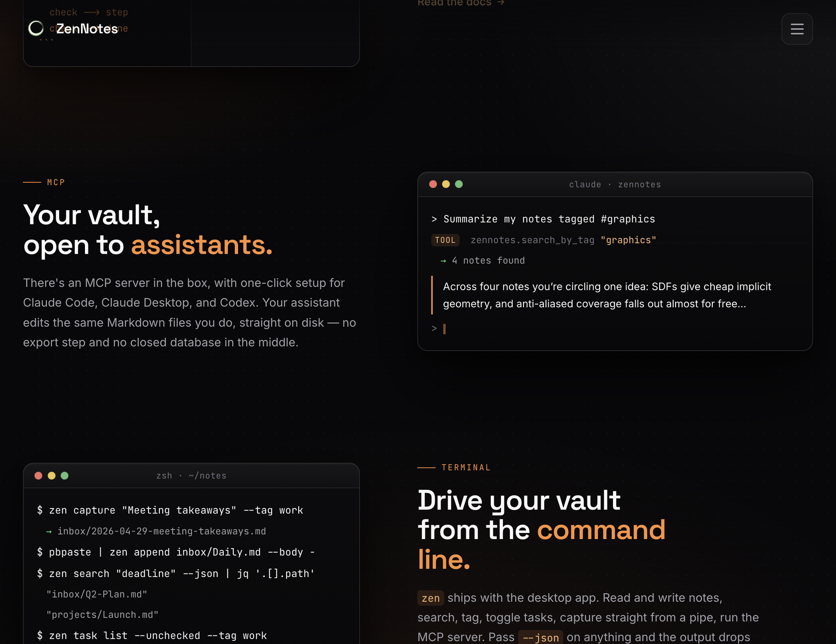Click the 'zen task list --unchecked' command
This screenshot has height=644, width=836.
152,636
